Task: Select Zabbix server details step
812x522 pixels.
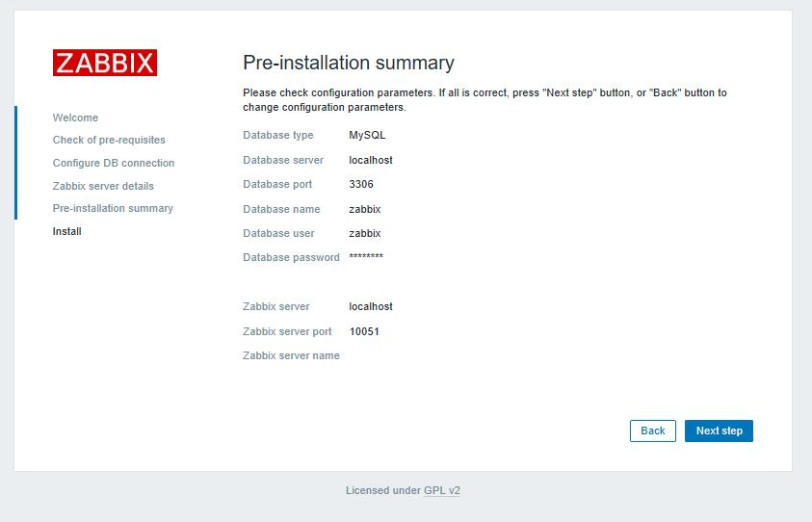Action: 103,186
